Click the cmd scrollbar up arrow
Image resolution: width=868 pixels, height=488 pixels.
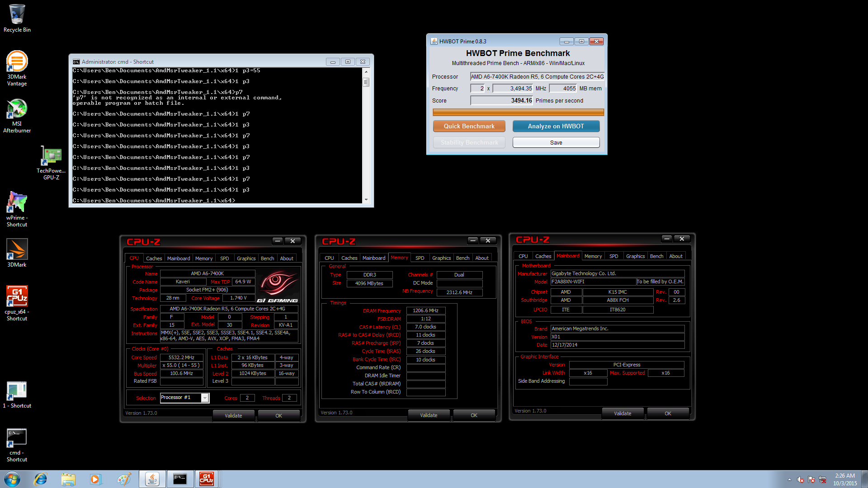(x=366, y=72)
